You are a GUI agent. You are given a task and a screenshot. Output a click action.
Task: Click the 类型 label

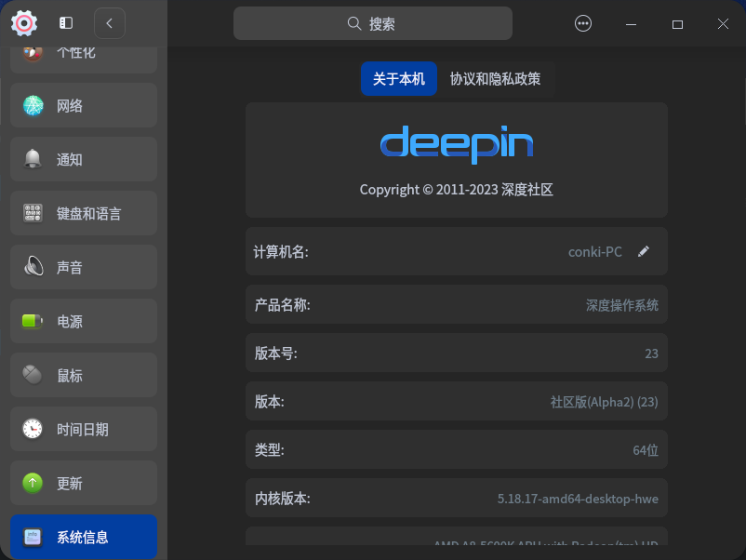point(269,450)
